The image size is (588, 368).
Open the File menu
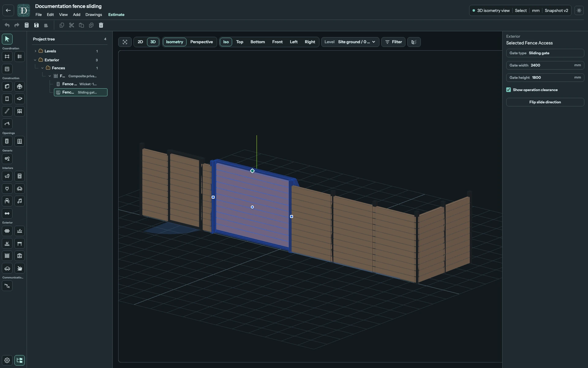pyautogui.click(x=39, y=15)
